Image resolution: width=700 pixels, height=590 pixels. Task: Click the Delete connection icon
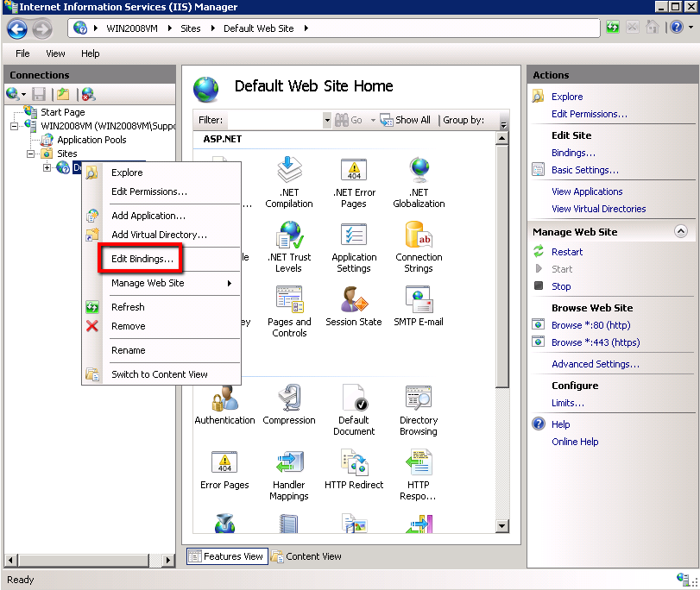click(x=88, y=94)
